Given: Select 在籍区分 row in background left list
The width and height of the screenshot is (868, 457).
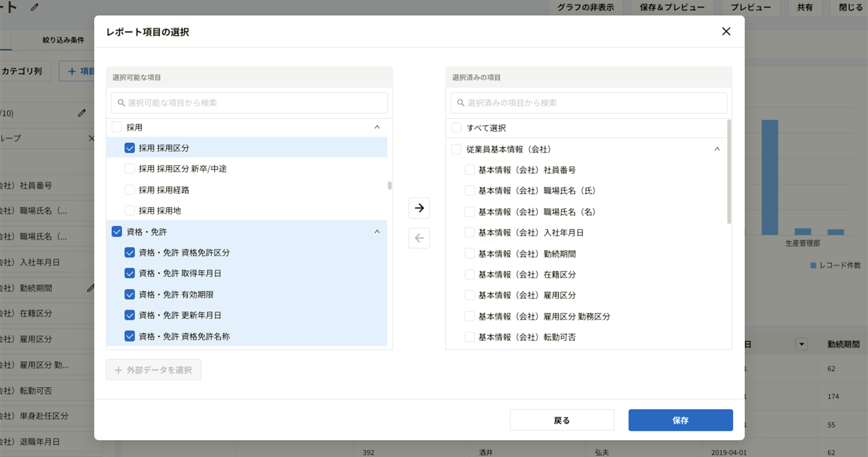Looking at the screenshot, I should (47, 313).
